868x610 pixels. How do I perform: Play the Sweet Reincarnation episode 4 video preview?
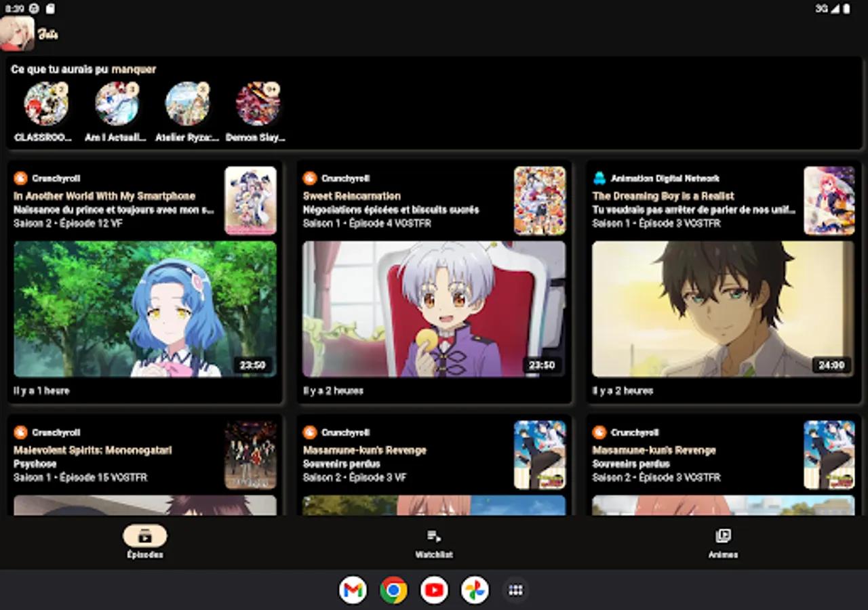(434, 309)
